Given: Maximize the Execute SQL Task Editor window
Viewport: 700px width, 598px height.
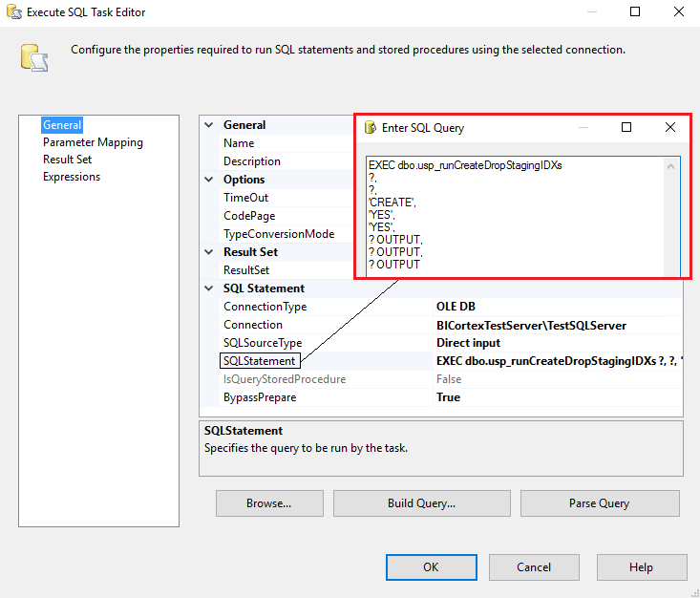Looking at the screenshot, I should click(635, 11).
